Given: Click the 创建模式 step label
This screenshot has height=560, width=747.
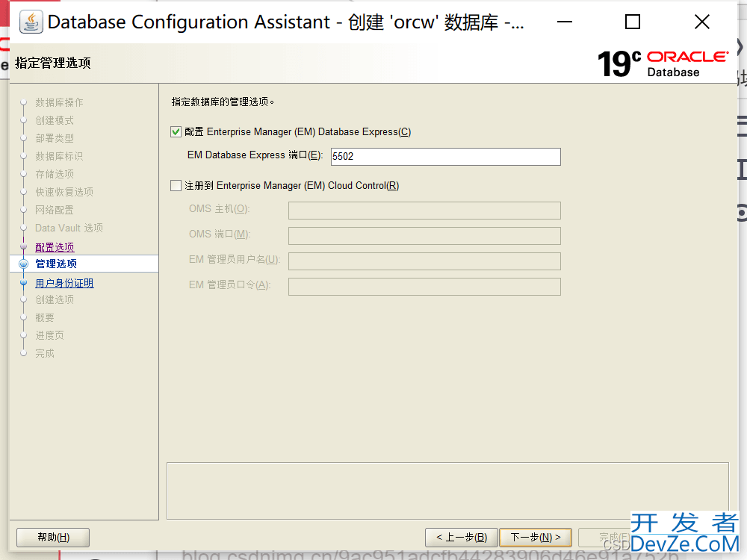Looking at the screenshot, I should [55, 120].
